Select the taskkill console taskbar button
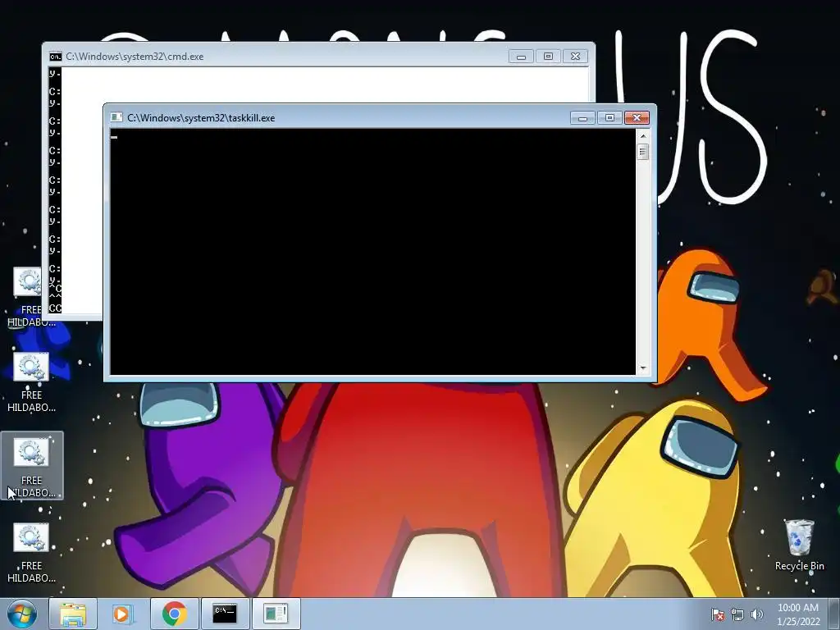The height and width of the screenshot is (630, 840). 276,614
